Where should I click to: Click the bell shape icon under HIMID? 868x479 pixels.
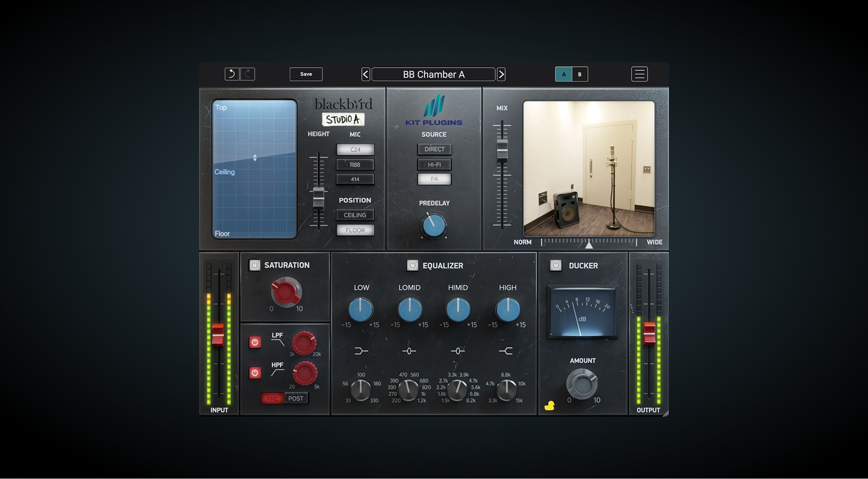[458, 351]
